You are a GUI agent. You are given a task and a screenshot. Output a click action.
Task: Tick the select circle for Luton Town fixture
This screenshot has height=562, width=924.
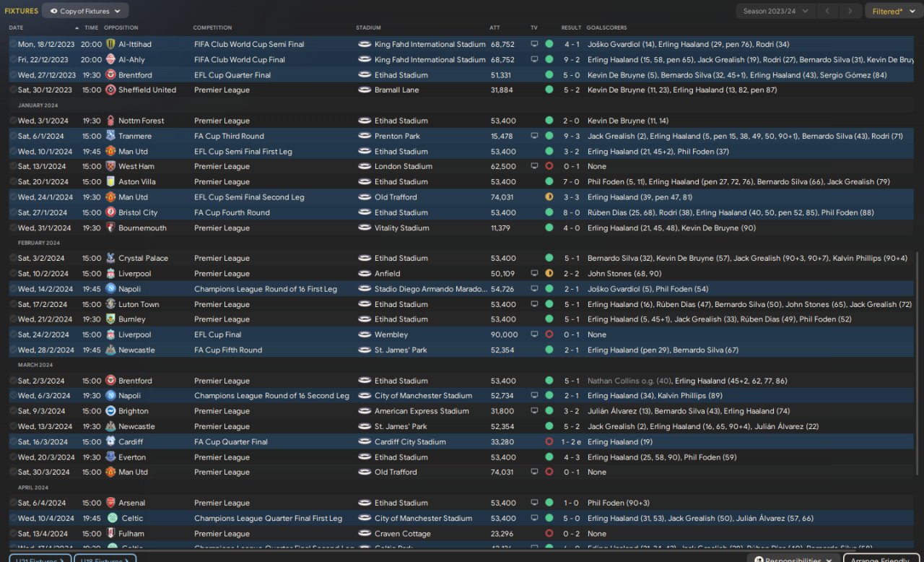(13, 304)
